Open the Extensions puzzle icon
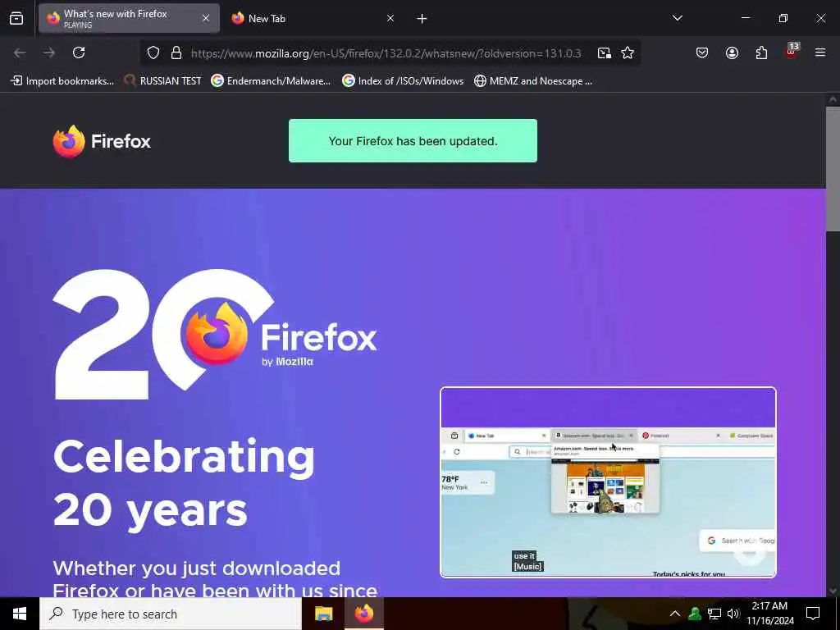 [761, 52]
